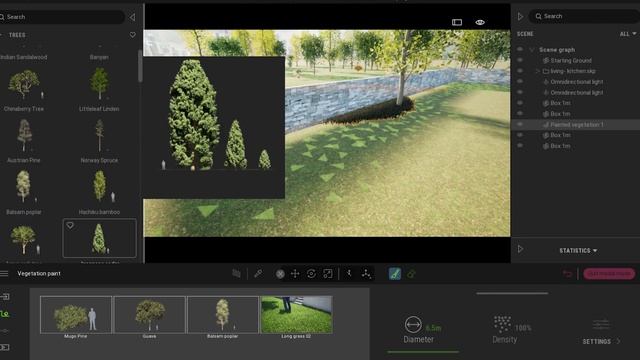Click the 6.5m diameter value

(433, 328)
